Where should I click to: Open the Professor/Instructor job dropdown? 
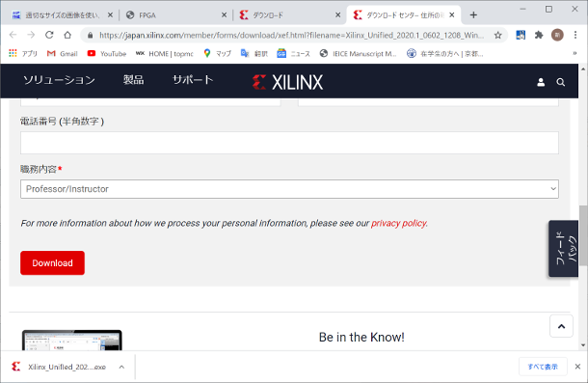click(x=289, y=189)
